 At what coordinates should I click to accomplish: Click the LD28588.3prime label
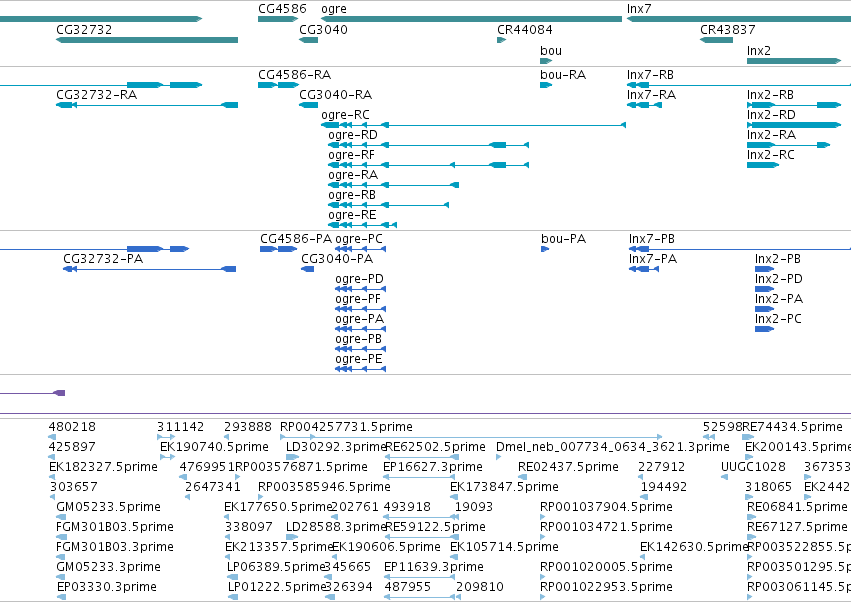pos(336,527)
